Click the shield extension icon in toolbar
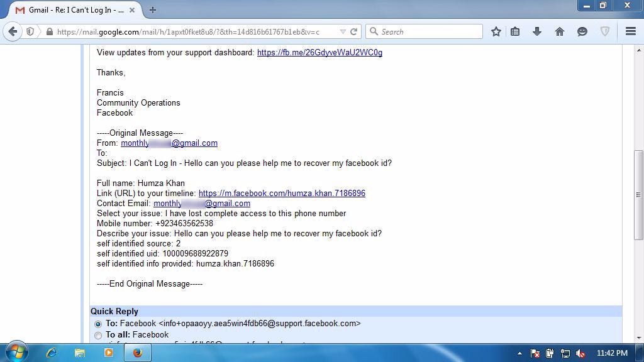Screen dimensions: 644x362 click(604, 31)
